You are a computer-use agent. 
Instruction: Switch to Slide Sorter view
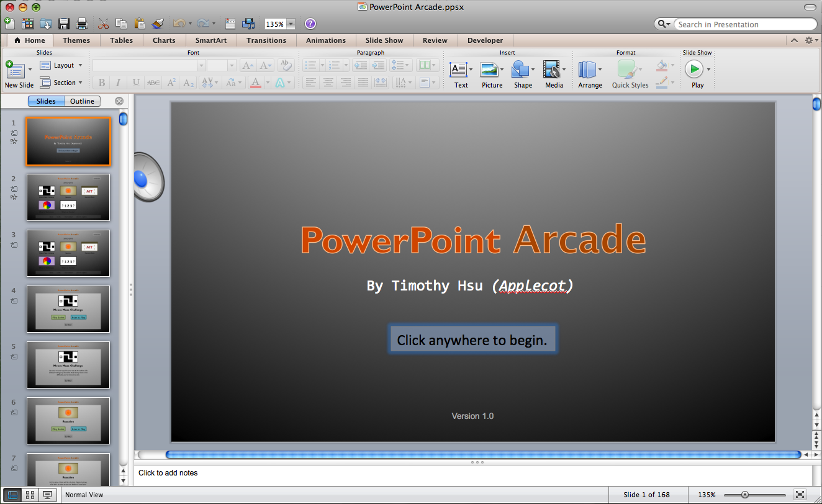pyautogui.click(x=30, y=495)
